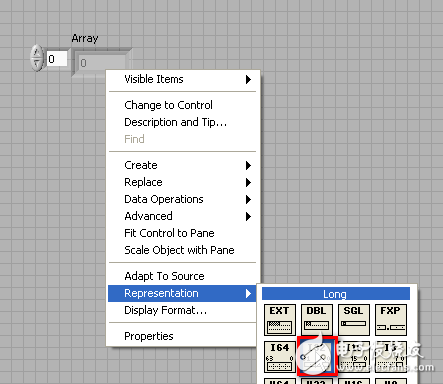This screenshot has width=443, height=384.
Task: Open the Advanced submenu arrow
Action: 248,216
